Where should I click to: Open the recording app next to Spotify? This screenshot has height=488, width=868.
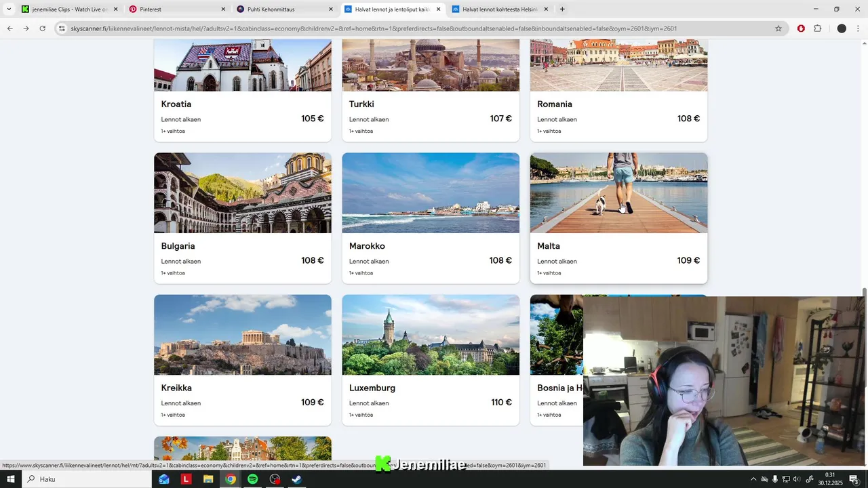pos(275,479)
